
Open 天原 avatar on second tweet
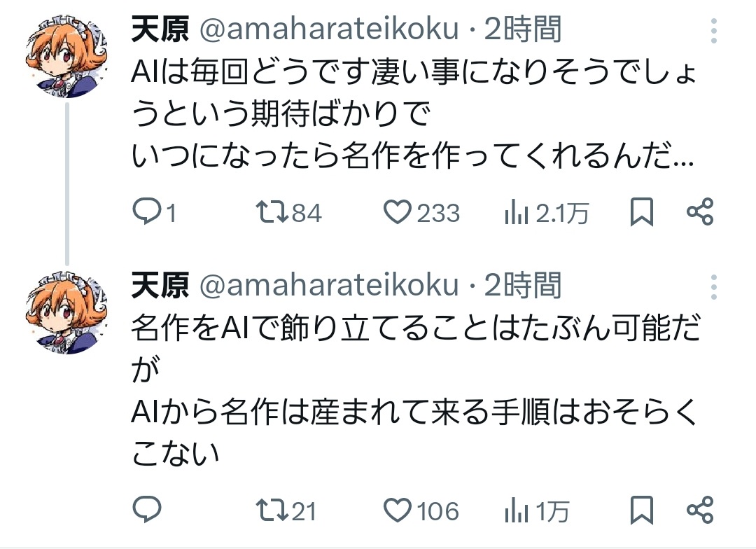tap(66, 312)
